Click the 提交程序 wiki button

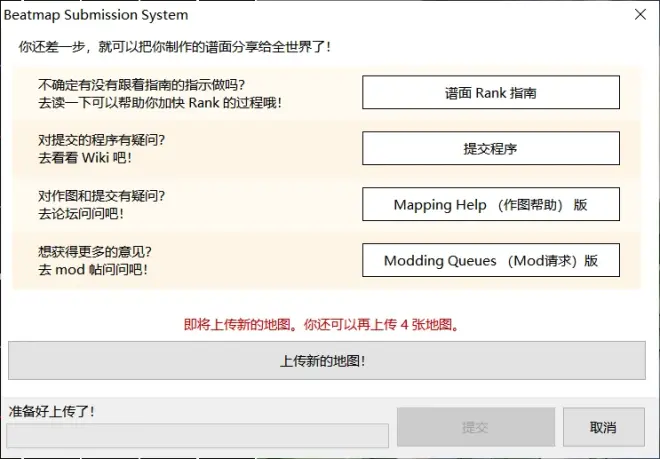[491, 148]
